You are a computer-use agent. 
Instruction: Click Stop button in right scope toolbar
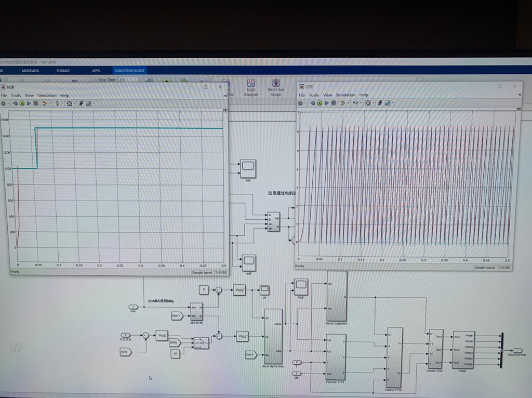point(334,103)
